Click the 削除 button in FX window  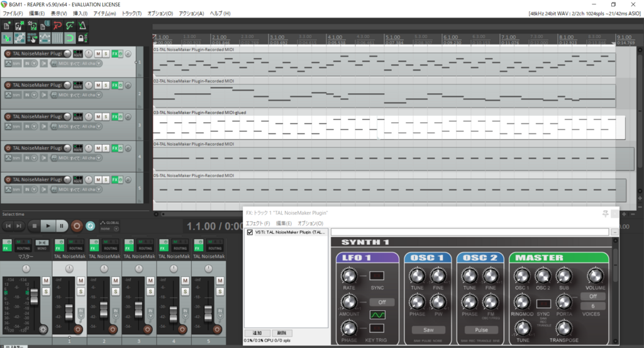pyautogui.click(x=282, y=333)
